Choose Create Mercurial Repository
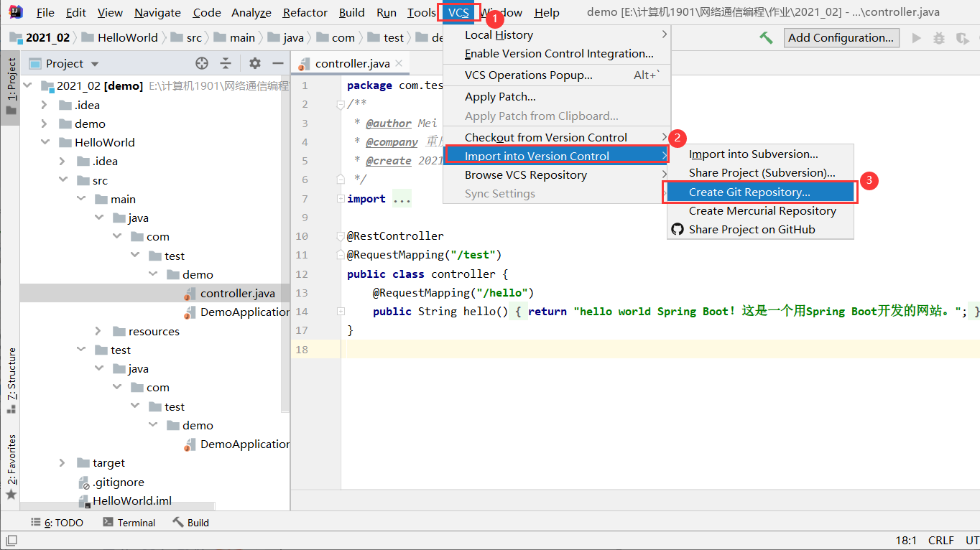This screenshot has width=980, height=550. click(x=761, y=210)
